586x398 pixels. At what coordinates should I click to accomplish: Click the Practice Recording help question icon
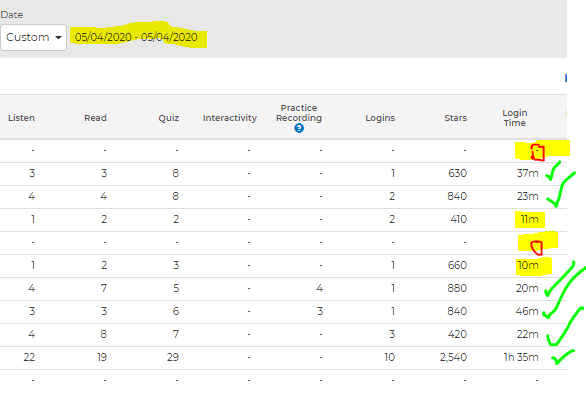click(x=299, y=128)
